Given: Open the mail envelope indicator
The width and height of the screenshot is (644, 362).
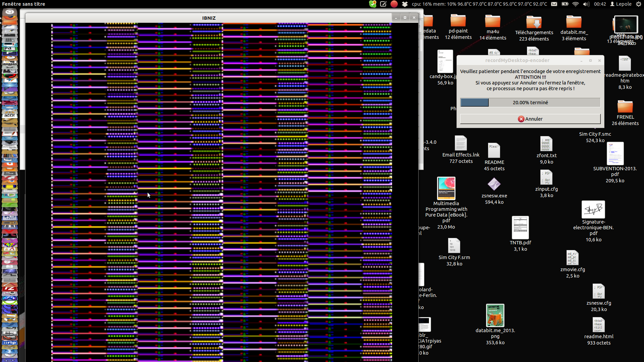Looking at the screenshot, I should pyautogui.click(x=554, y=4).
